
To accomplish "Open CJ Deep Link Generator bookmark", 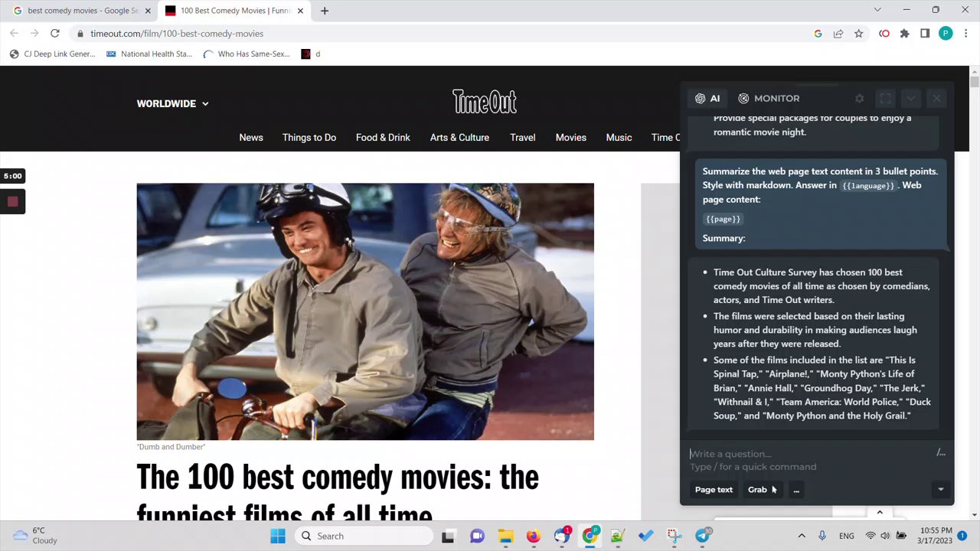I will point(52,54).
